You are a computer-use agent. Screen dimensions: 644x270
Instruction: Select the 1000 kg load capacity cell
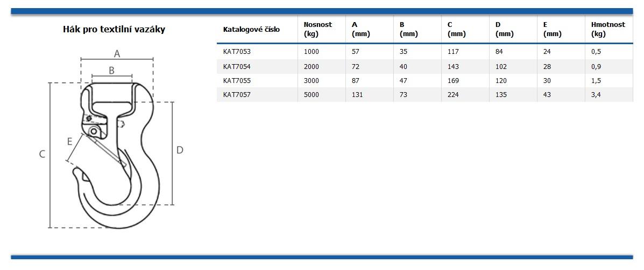point(311,52)
